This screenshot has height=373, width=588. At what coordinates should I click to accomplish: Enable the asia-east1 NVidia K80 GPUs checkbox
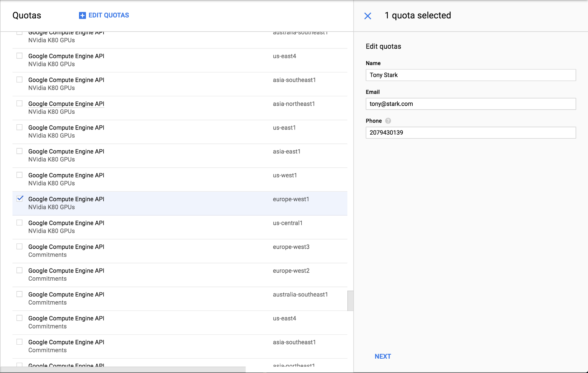(20, 151)
